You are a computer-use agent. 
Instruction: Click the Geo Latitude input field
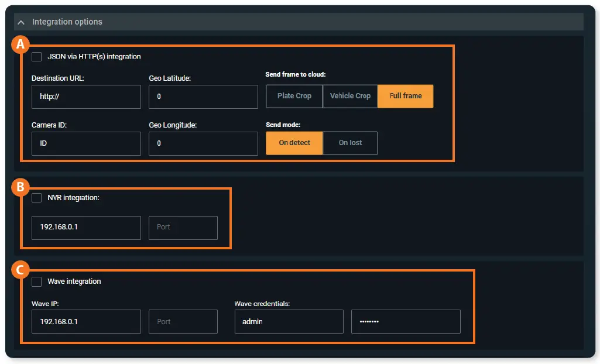tap(203, 97)
